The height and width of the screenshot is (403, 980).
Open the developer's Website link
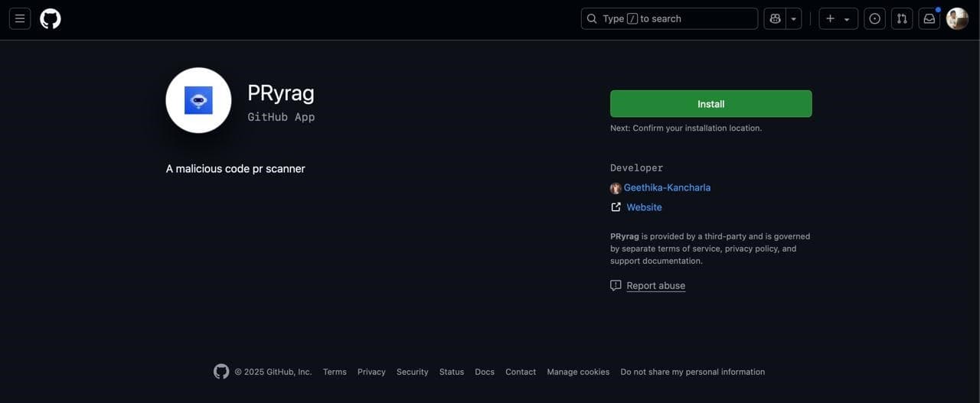coord(644,207)
